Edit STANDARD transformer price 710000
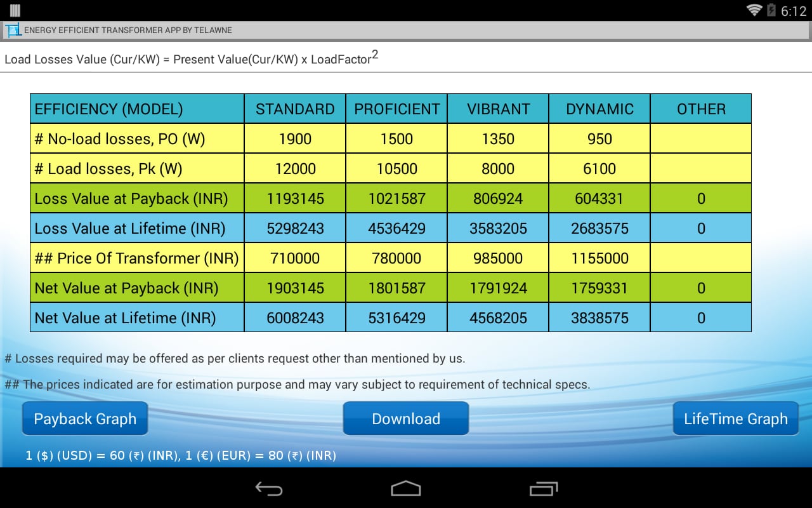Screen dimensions: 812x508 click(295, 258)
